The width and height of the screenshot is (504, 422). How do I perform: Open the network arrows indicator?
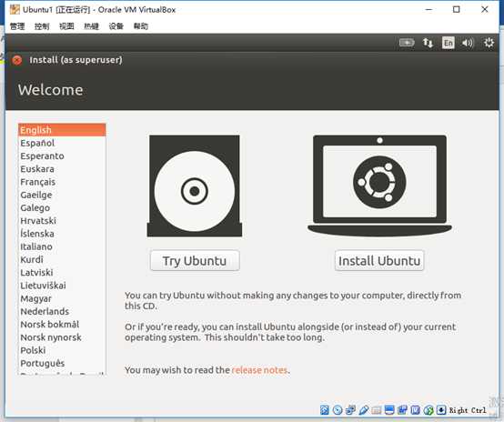tap(428, 43)
